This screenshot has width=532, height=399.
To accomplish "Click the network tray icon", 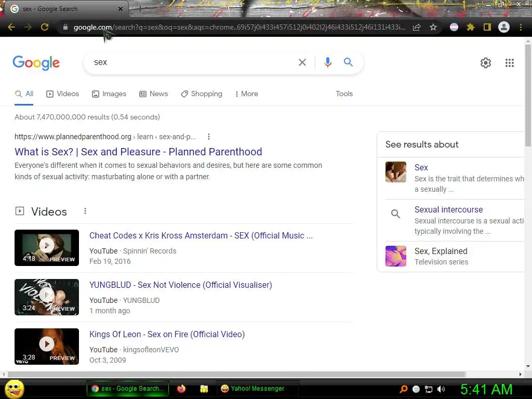I will 429,389.
